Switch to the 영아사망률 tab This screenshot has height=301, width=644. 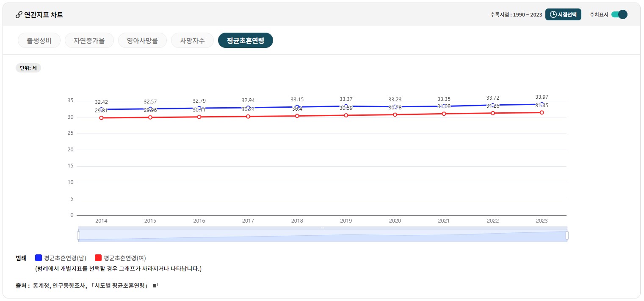tap(142, 40)
